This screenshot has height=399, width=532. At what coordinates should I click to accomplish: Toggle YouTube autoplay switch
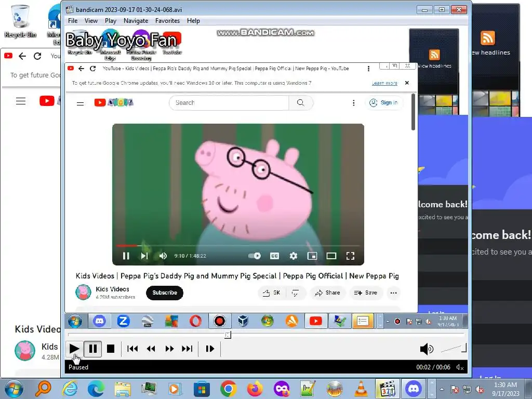(255, 256)
